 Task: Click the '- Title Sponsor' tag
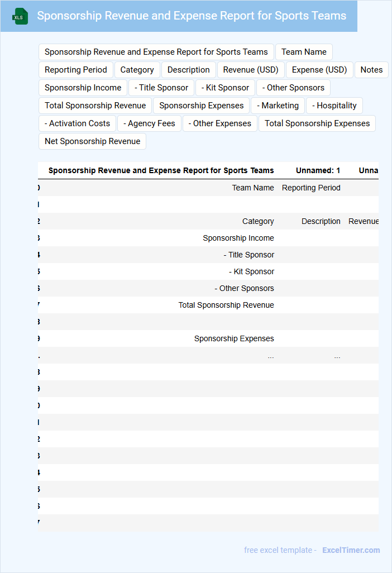pyautogui.click(x=161, y=88)
